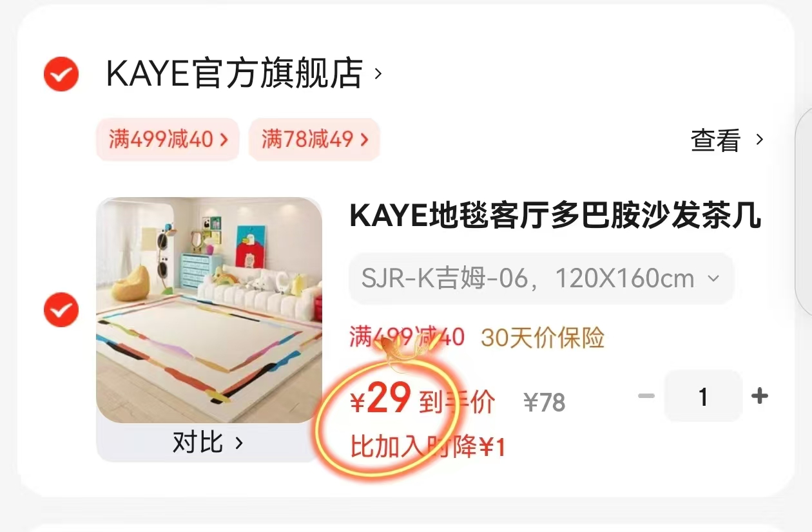
Task: Tap the ¥29 到手价 price
Action: [x=422, y=401]
